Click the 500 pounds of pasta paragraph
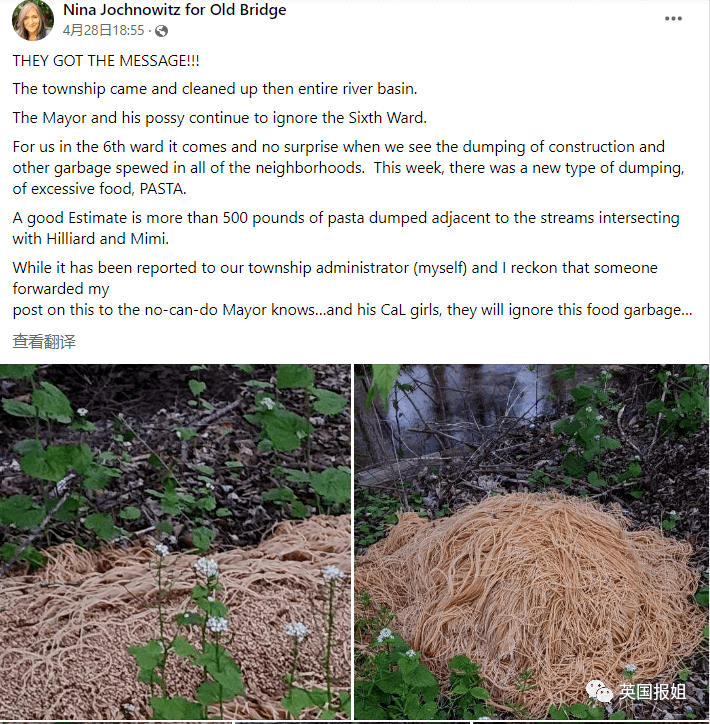This screenshot has height=724, width=710. coord(346,228)
